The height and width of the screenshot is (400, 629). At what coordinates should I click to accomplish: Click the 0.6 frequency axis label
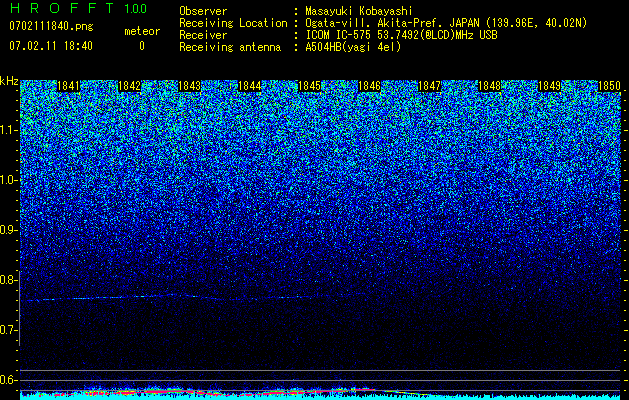9,380
